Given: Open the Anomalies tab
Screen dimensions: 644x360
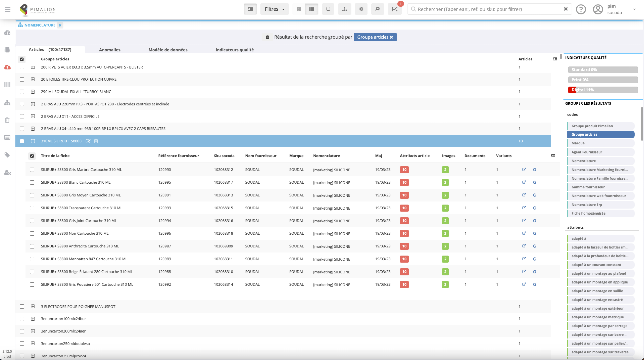Looking at the screenshot, I should [109, 50].
